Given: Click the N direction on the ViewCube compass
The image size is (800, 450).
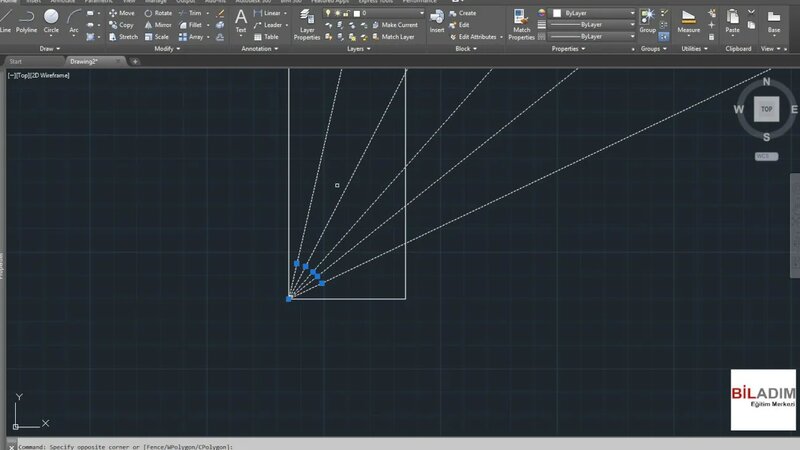Looking at the screenshot, I should pos(766,82).
